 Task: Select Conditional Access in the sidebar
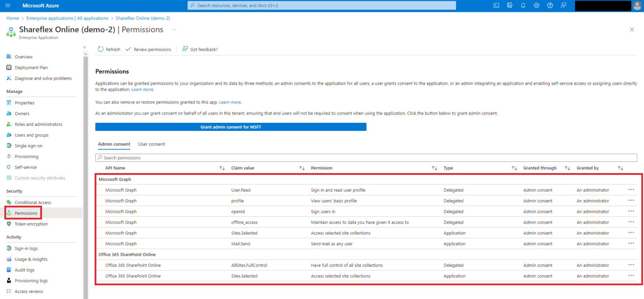pos(32,202)
